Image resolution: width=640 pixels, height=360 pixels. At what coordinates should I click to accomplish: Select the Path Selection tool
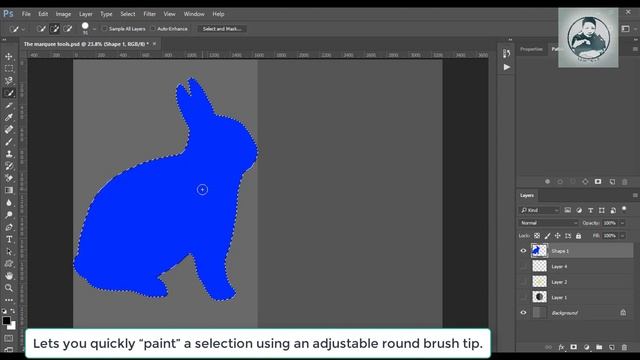click(x=9, y=251)
